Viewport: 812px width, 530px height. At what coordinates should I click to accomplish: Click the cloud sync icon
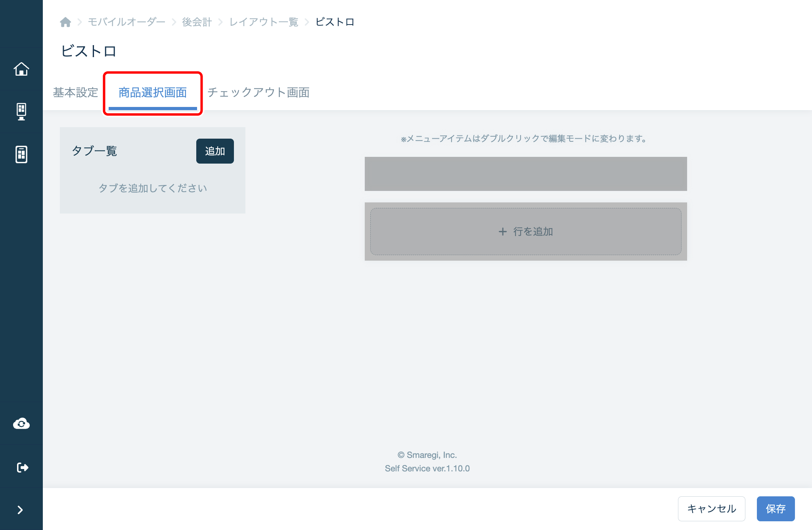pos(21,423)
